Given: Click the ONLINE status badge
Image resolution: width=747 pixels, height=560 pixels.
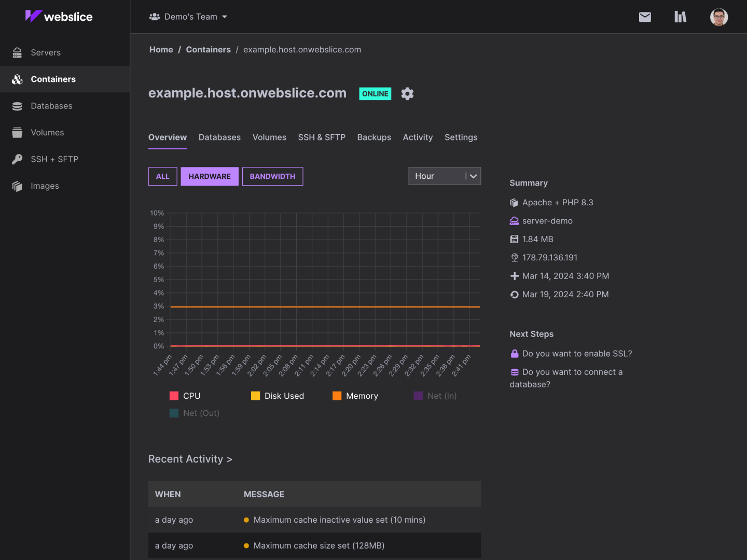Looking at the screenshot, I should tap(375, 93).
